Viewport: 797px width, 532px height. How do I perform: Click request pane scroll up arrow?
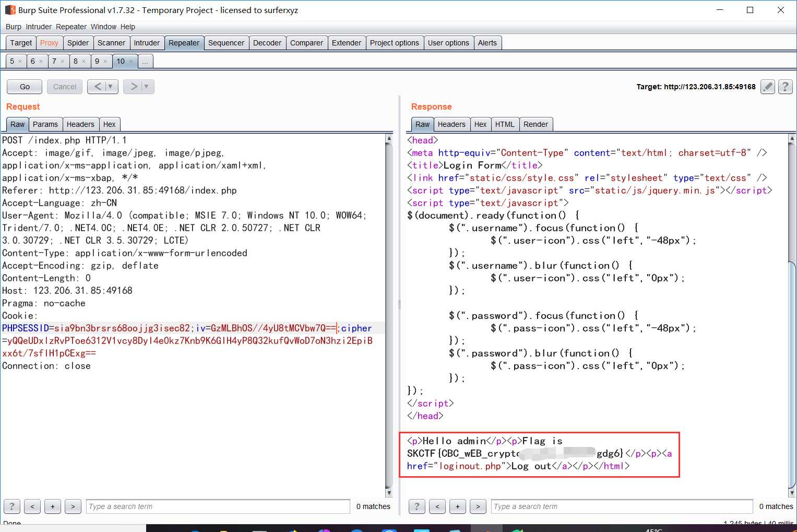point(389,138)
